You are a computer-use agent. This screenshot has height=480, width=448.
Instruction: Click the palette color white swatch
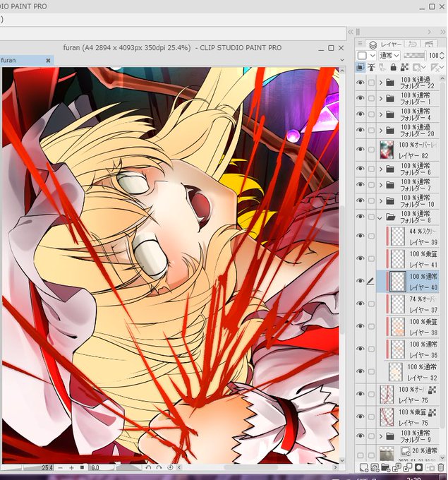pyautogui.click(x=363, y=56)
